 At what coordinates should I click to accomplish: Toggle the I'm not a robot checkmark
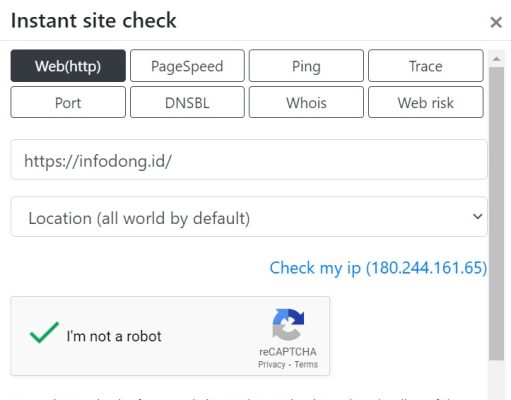coord(44,333)
